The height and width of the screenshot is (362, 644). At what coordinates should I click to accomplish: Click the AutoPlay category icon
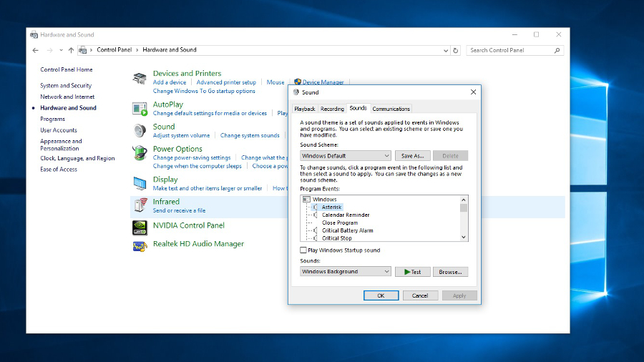pyautogui.click(x=140, y=109)
